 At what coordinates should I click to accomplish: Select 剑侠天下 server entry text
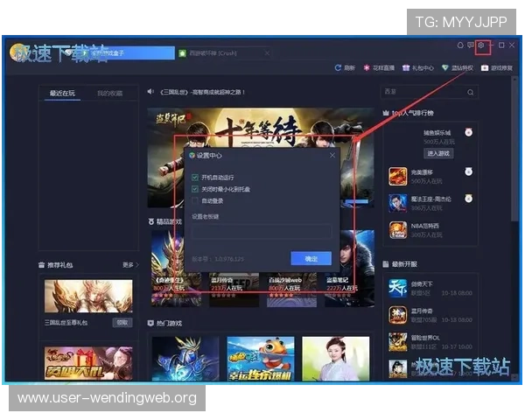[422, 284]
